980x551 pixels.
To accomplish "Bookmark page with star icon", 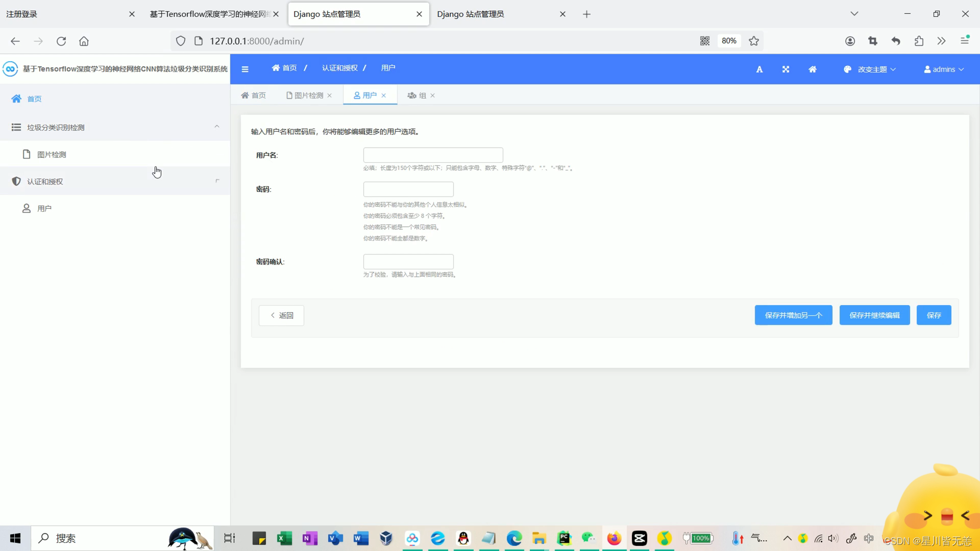I will [x=754, y=41].
